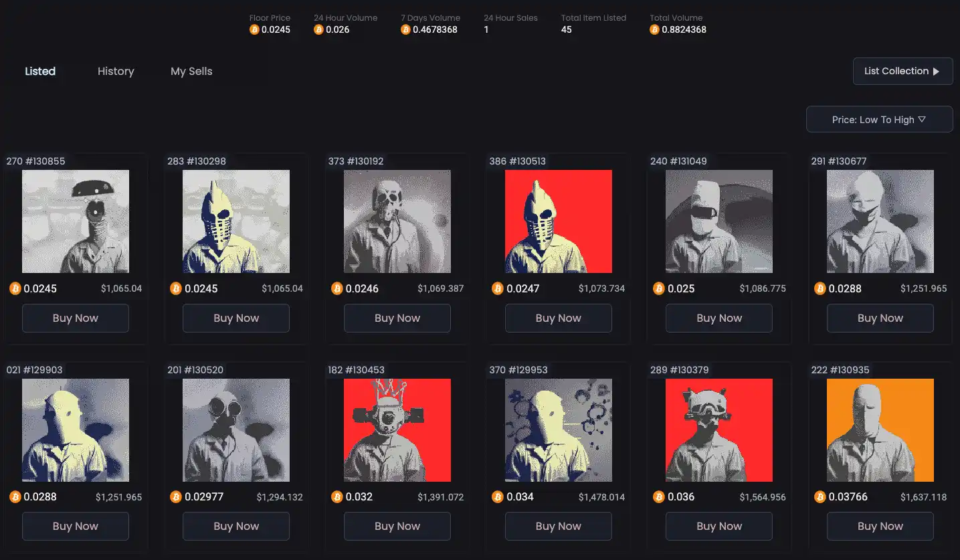Click Bitcoin icon next to 0.02977 price

[176, 496]
